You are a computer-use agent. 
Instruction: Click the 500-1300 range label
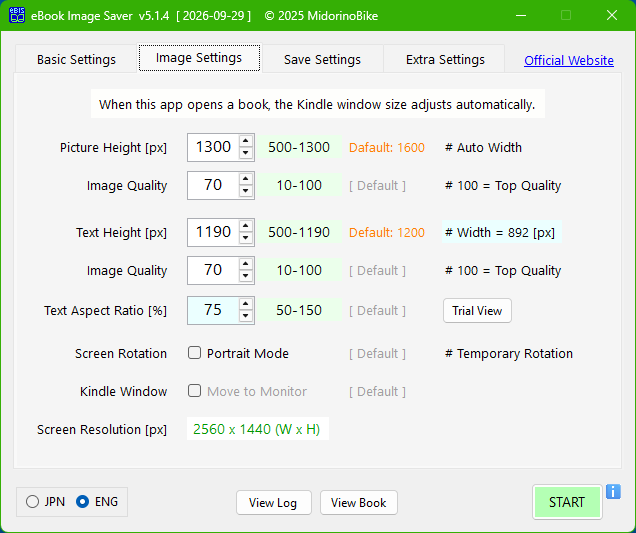pyautogui.click(x=299, y=147)
